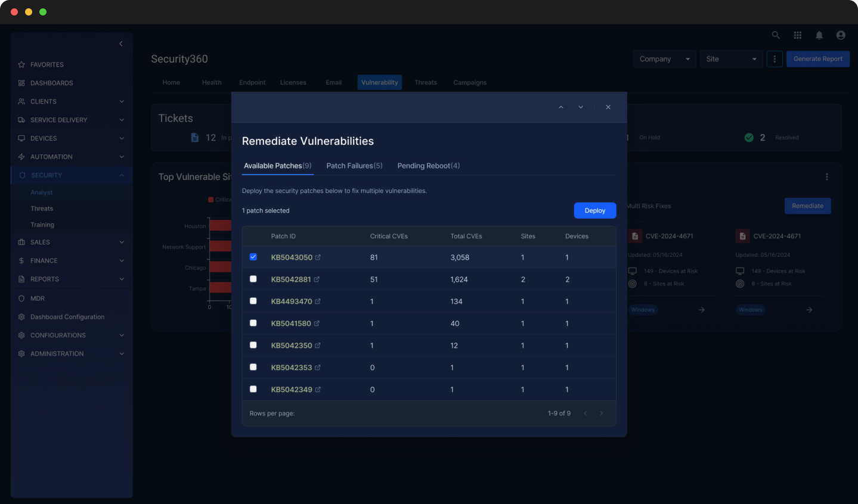Screen dimensions: 858x504
Task: Switch to the Patch Failures tab
Action: pyautogui.click(x=354, y=166)
